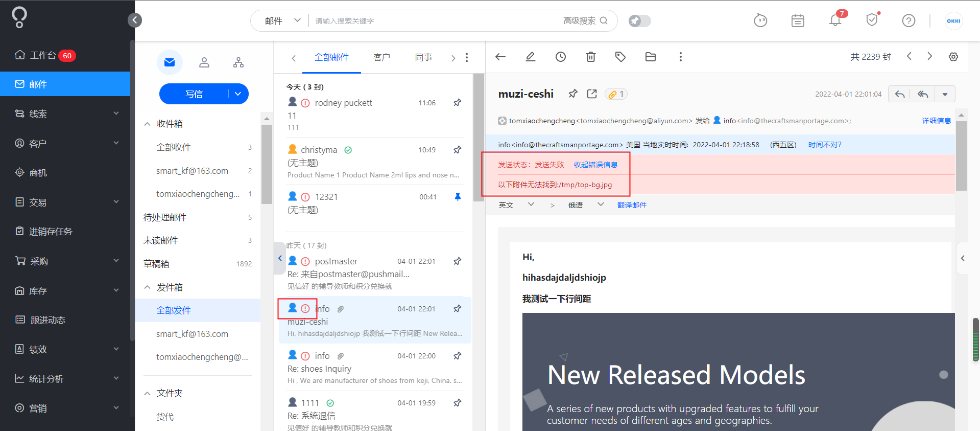Image resolution: width=980 pixels, height=431 pixels.
Task: Open the OKKI account avatar
Action: click(953, 21)
